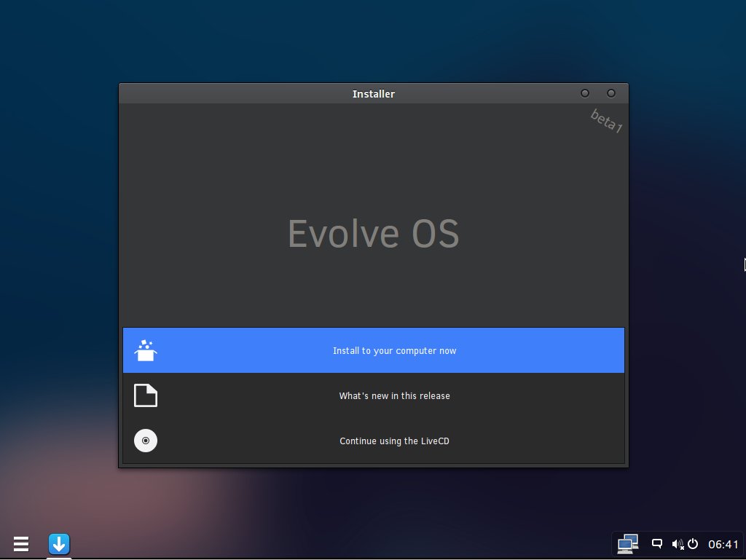Image resolution: width=746 pixels, height=560 pixels.
Task: Open the notifications speech bubble icon
Action: click(x=657, y=543)
